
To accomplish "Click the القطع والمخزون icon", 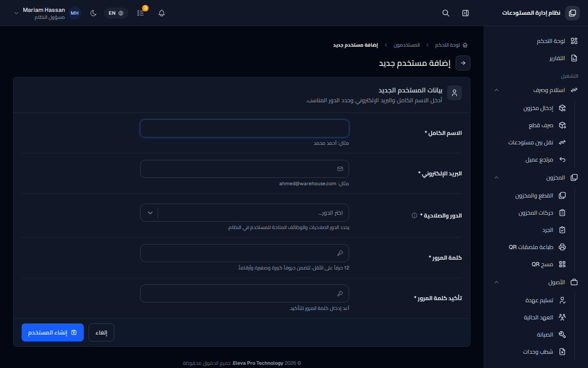I will tap(562, 195).
